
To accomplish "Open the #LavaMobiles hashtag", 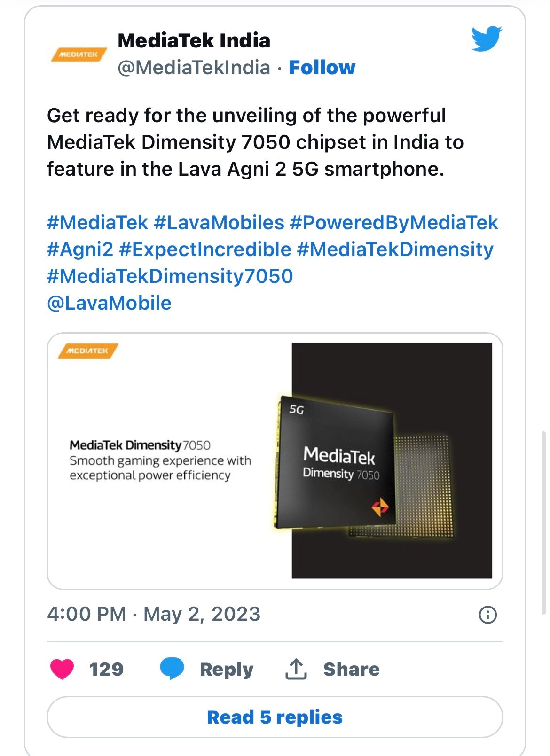I will (219, 222).
